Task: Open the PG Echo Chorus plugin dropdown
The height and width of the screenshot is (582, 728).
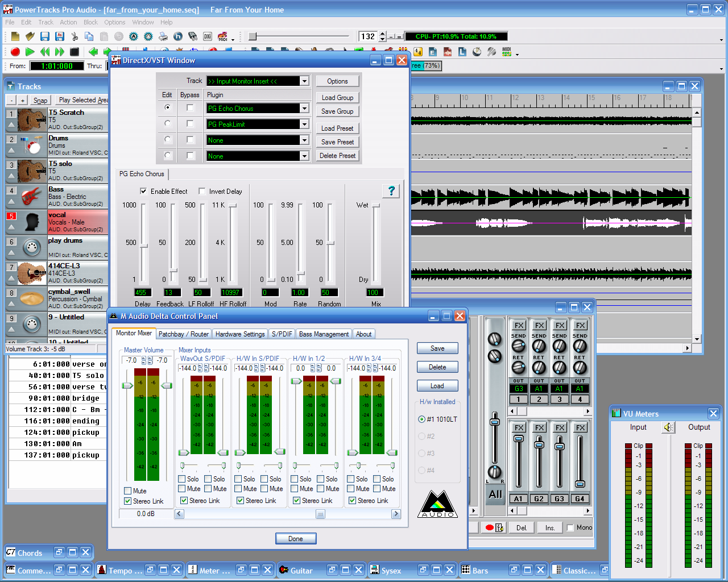Action: coord(304,109)
